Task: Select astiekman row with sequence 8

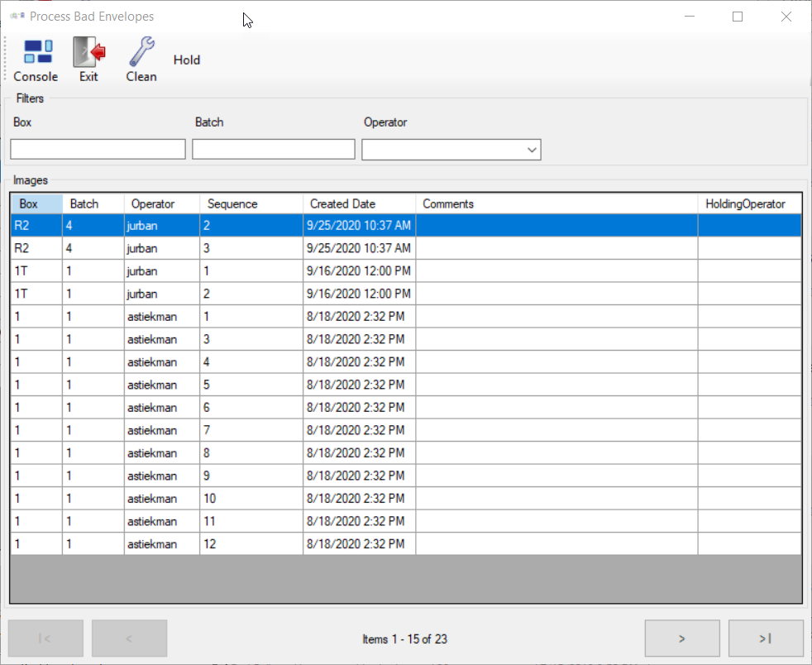Action: (x=406, y=453)
